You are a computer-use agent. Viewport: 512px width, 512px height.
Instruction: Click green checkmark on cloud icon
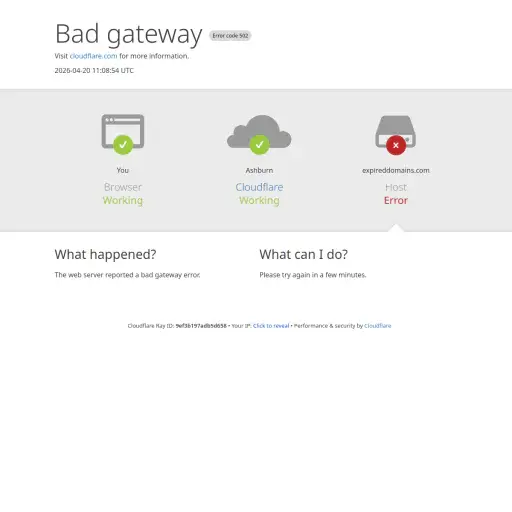259,145
